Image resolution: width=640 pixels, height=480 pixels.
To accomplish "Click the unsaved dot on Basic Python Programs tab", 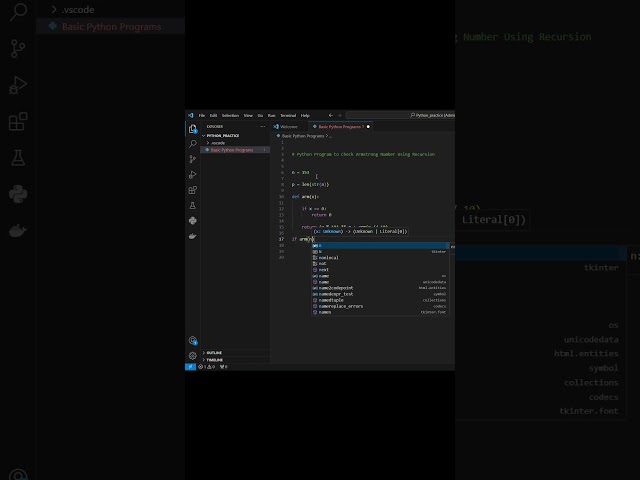I will tap(368, 127).
